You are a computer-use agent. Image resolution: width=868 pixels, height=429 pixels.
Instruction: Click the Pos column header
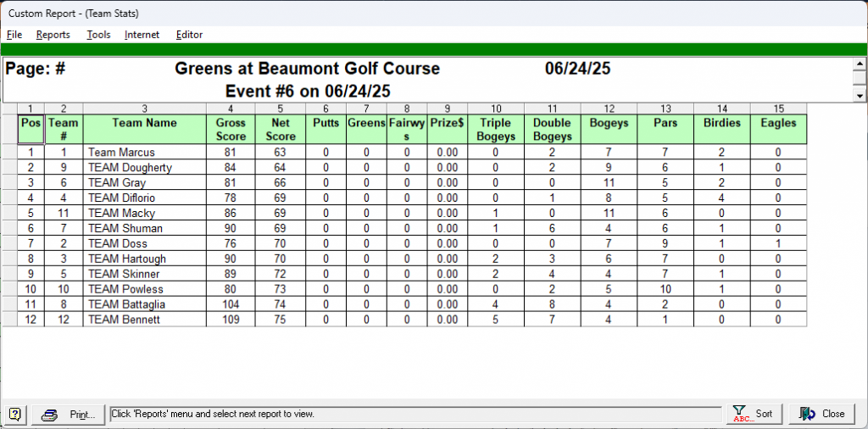[31, 124]
